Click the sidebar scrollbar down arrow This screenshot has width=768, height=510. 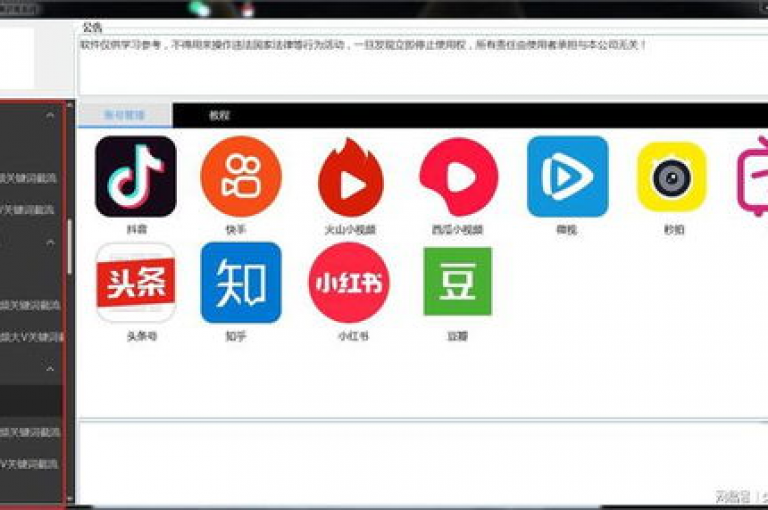70,499
